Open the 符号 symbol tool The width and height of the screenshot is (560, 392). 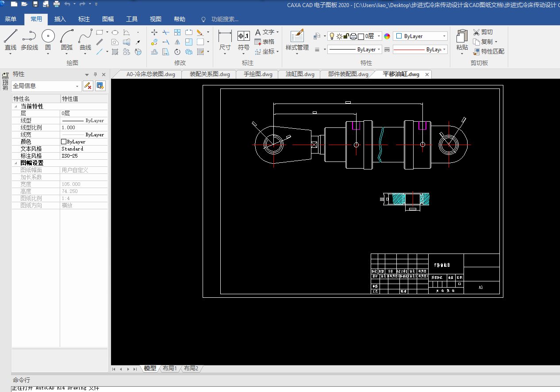[244, 40]
